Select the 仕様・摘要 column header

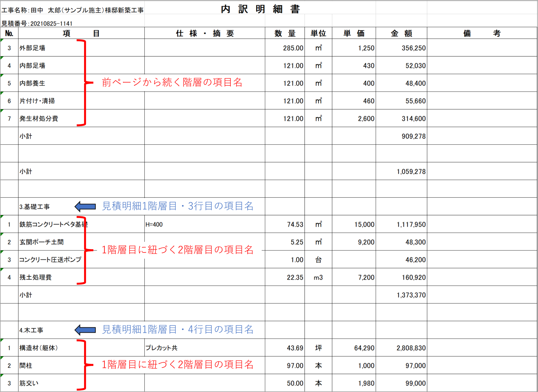[x=205, y=33]
